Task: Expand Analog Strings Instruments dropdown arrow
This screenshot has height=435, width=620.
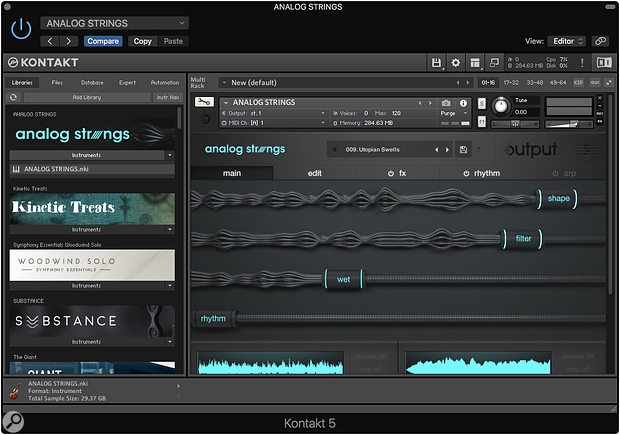Action: [x=170, y=155]
